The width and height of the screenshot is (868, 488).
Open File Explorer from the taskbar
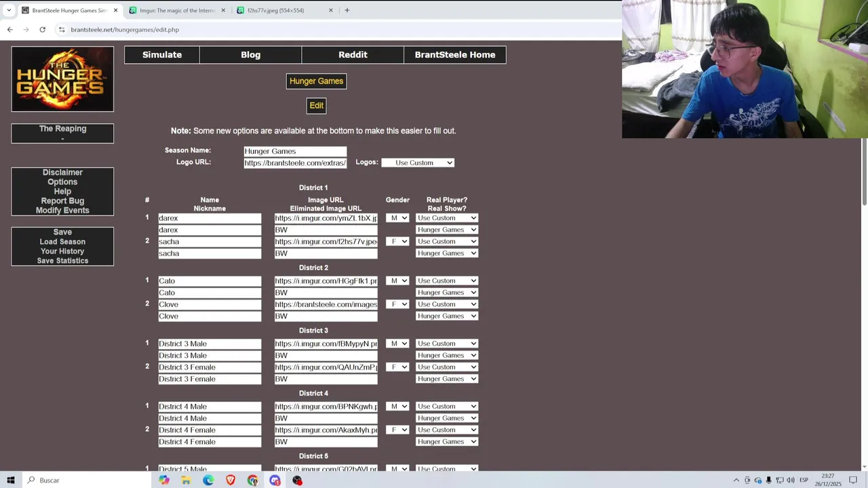[x=186, y=480]
